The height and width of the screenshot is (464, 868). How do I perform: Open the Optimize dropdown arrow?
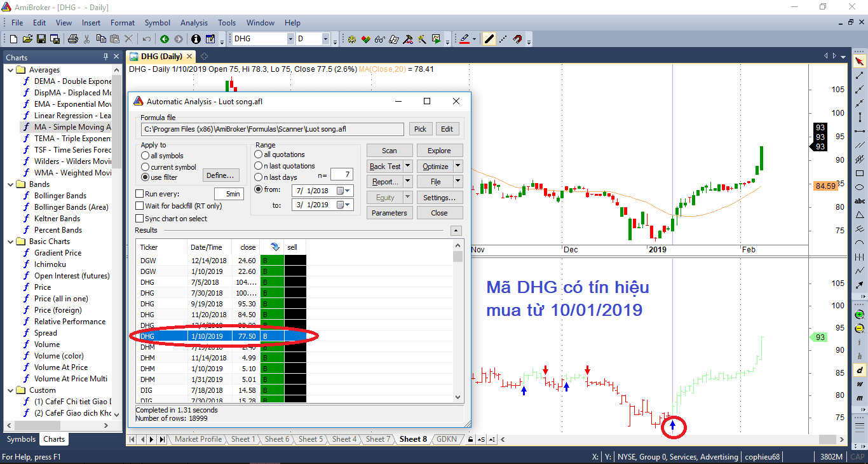(458, 166)
